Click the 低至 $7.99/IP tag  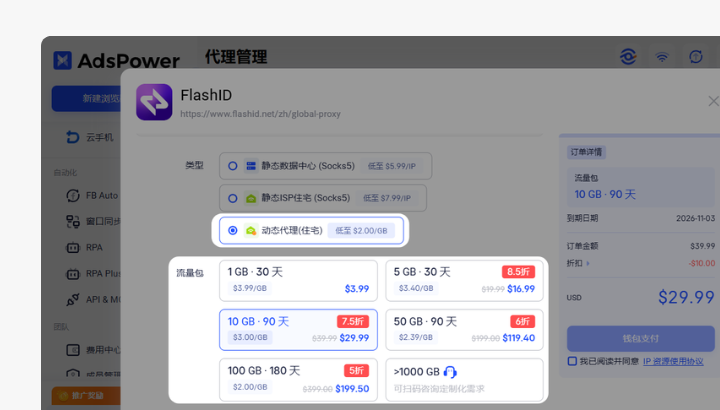(387, 198)
